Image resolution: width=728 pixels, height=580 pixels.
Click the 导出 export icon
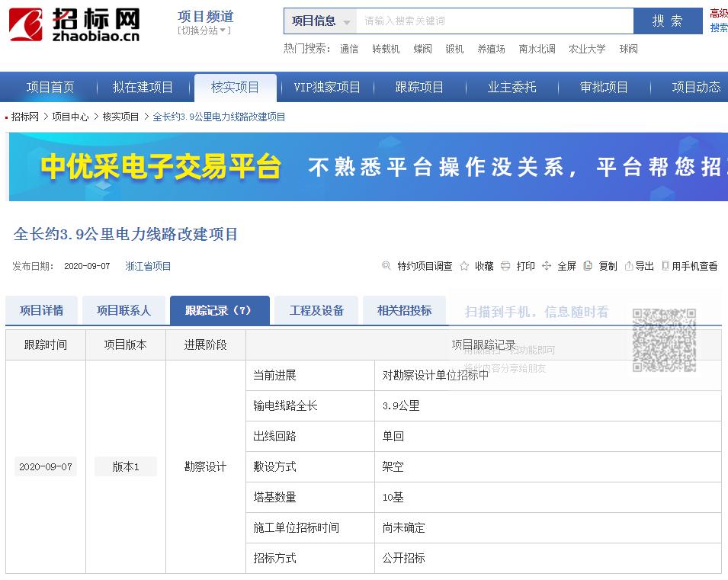[x=628, y=266]
